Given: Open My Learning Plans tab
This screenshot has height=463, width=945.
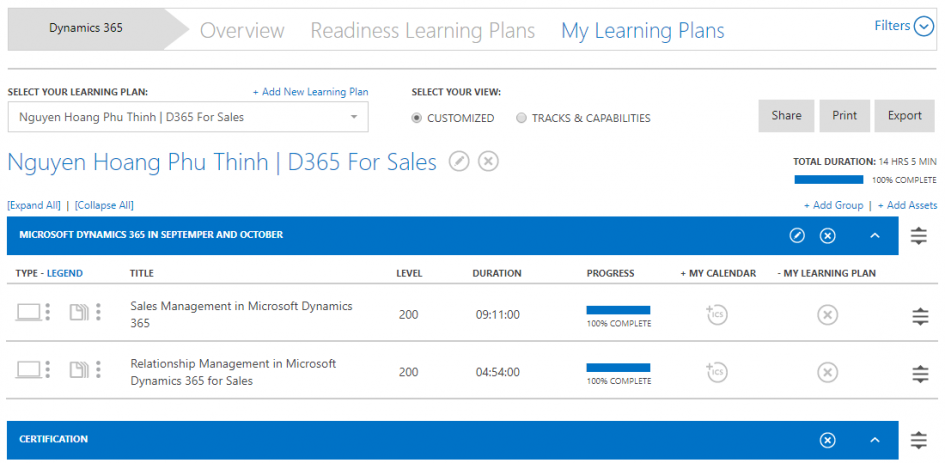Looking at the screenshot, I should pos(642,31).
